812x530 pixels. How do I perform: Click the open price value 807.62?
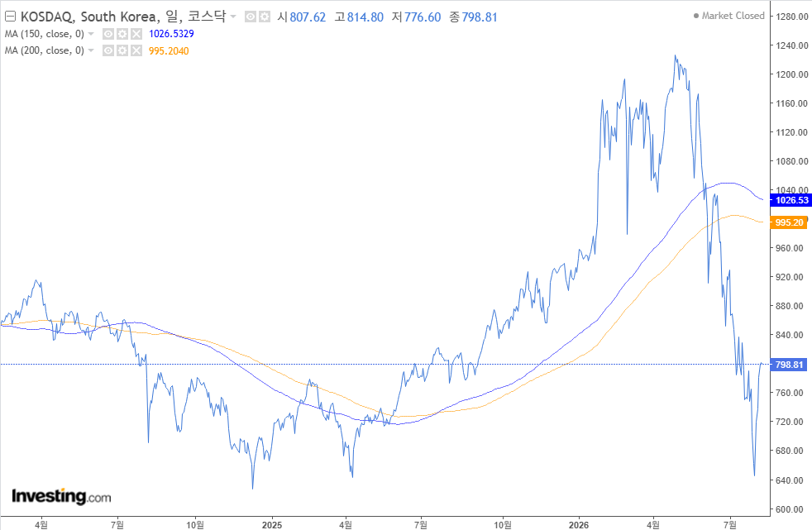(x=308, y=17)
